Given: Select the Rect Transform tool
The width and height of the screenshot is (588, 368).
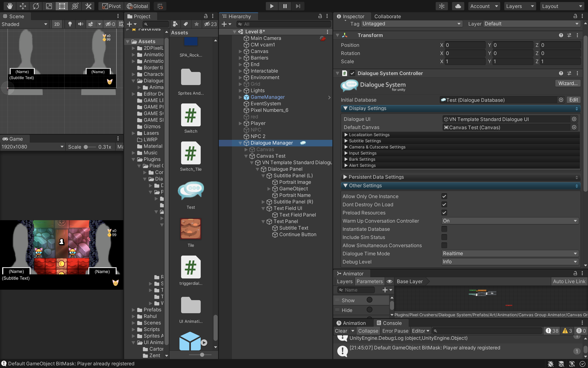Looking at the screenshot, I should 62,6.
